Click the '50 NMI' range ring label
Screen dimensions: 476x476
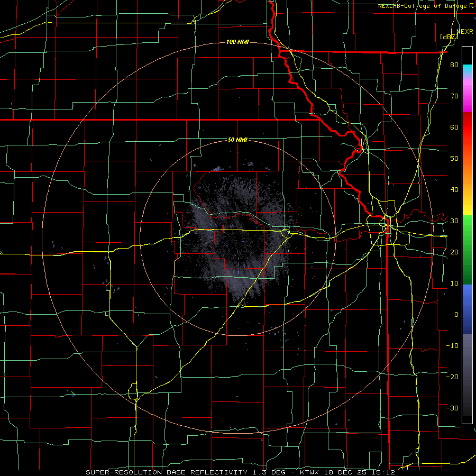(237, 140)
